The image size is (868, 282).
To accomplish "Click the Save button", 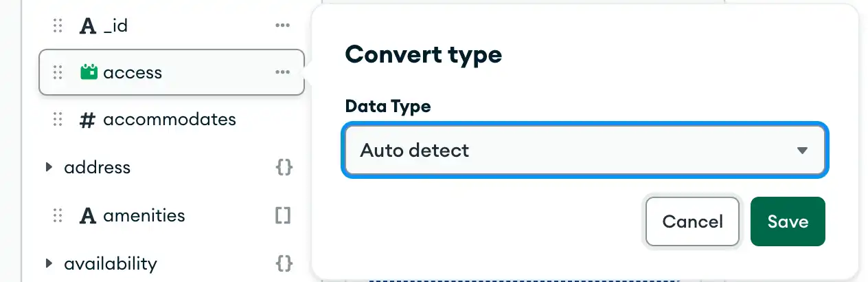I will [788, 221].
